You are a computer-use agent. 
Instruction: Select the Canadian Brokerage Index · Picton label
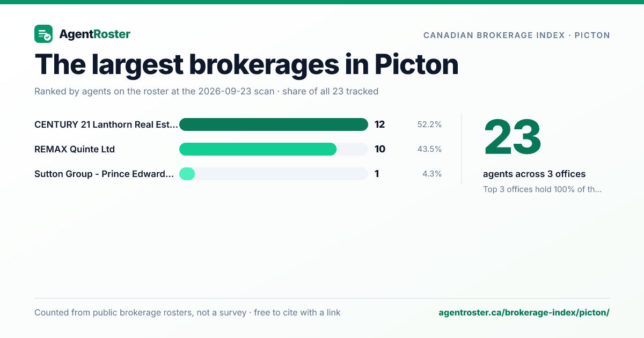point(516,35)
